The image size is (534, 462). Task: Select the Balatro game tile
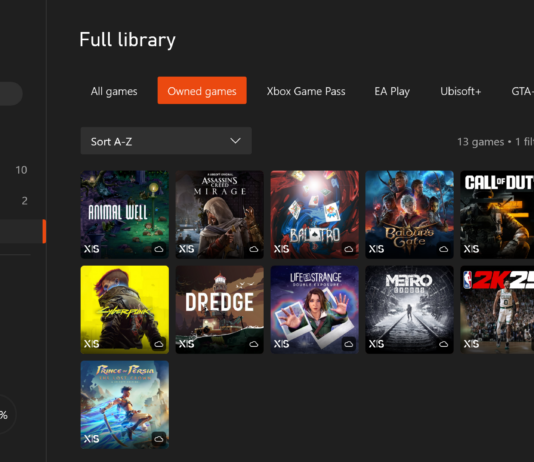pos(315,214)
